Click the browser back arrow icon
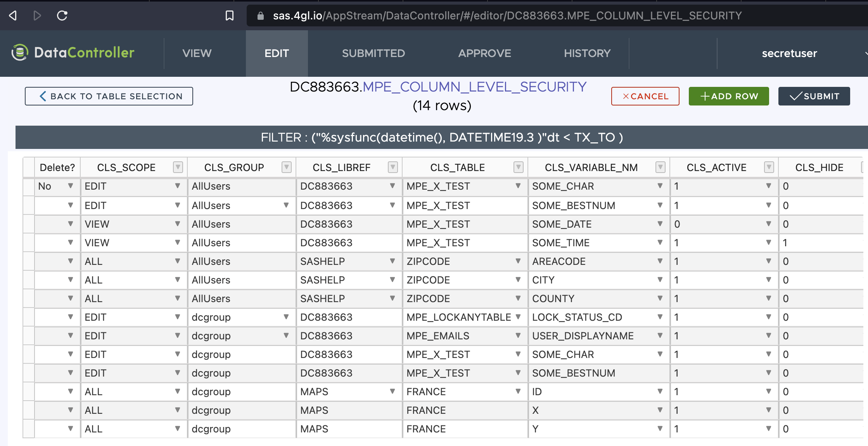This screenshot has width=868, height=446. tap(13, 16)
